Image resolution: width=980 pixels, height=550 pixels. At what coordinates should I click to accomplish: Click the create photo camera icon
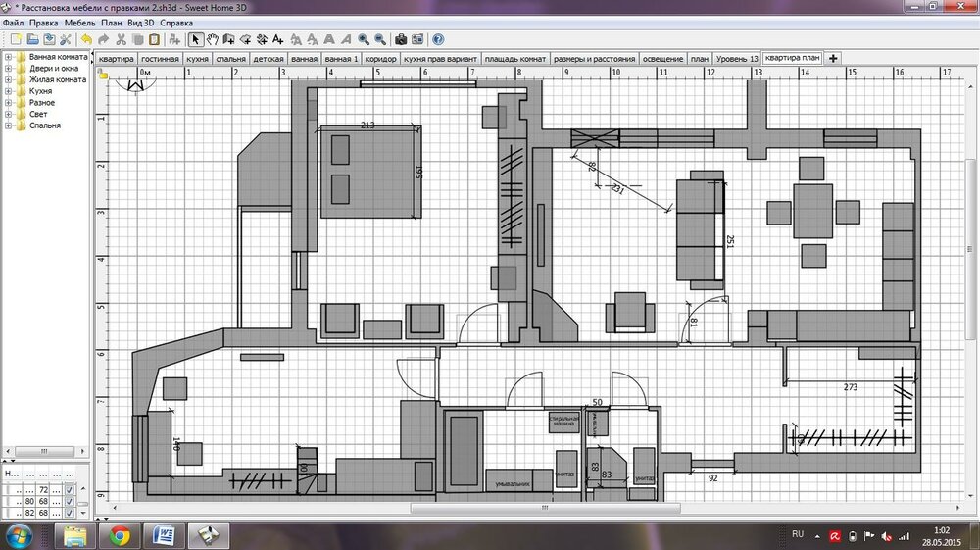point(400,39)
